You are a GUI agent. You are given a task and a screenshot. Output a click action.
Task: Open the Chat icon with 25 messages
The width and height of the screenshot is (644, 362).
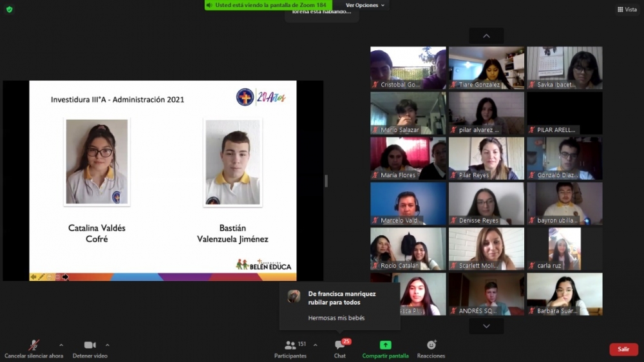click(x=339, y=345)
